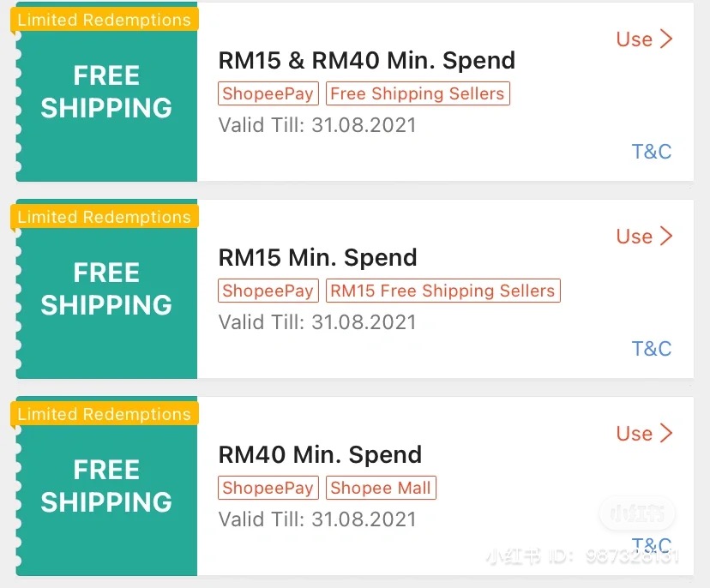
Task: Click ShopeePay tag on third voucher
Action: [x=268, y=488]
